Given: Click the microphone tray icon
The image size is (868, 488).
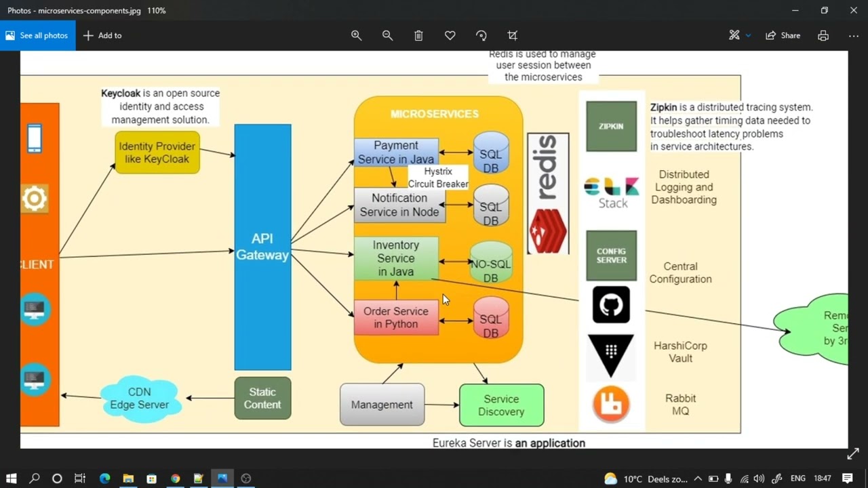Looking at the screenshot, I should click(728, 479).
